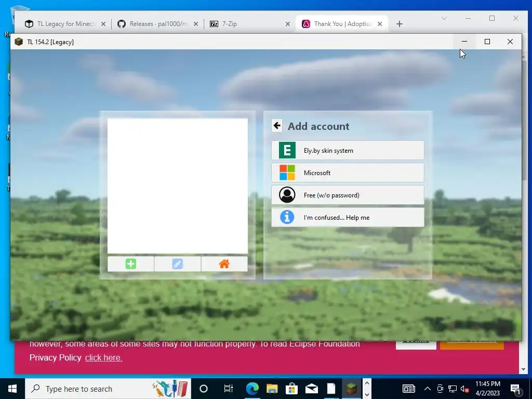Launch Microsoft Edge from the taskbar
This screenshot has width=532, height=399.
click(x=252, y=389)
